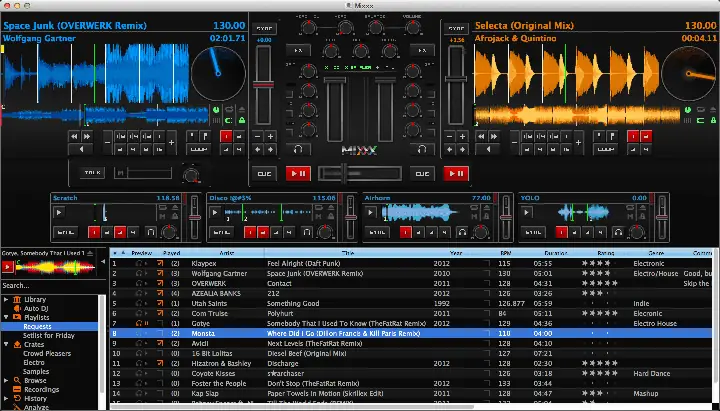Trigger hotcue 2 on left deck
Viewport: 720px width, 411px height.
pos(239,136)
